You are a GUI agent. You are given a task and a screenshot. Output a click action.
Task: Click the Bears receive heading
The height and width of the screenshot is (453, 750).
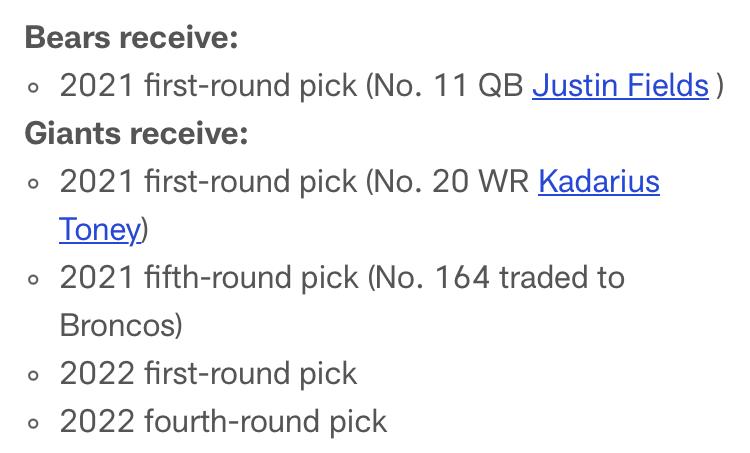pos(132,37)
